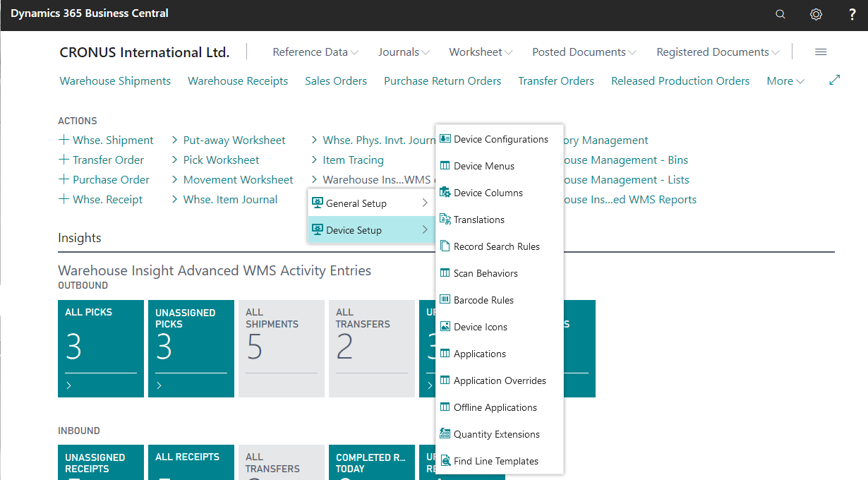This screenshot has height=480, width=868.
Task: Open the help question mark icon
Action: click(x=852, y=14)
